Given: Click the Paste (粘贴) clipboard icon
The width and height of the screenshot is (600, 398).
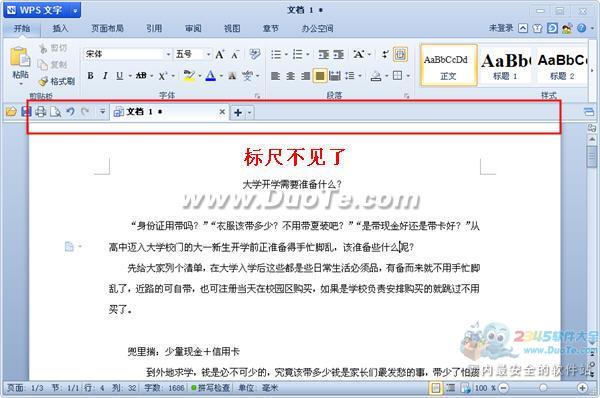Looking at the screenshot, I should tap(20, 57).
